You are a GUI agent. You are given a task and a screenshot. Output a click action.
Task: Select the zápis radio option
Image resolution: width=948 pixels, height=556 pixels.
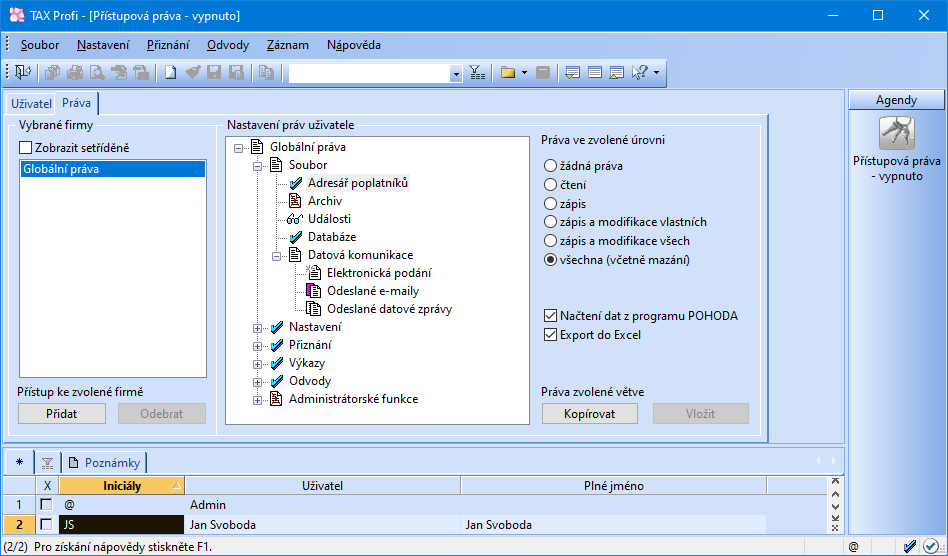550,204
